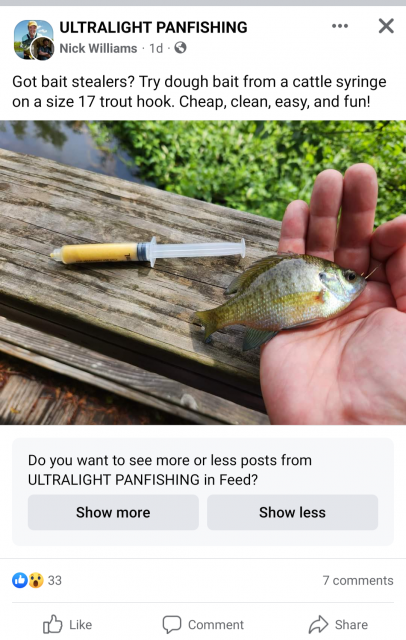
Task: Open the ULTRALIGHT PANFISHING group name
Action: (x=153, y=27)
